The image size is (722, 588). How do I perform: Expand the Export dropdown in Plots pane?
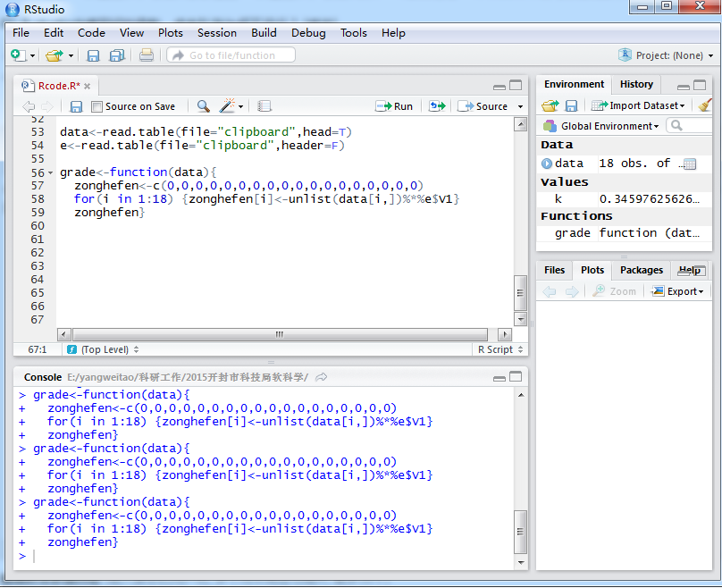point(677,291)
